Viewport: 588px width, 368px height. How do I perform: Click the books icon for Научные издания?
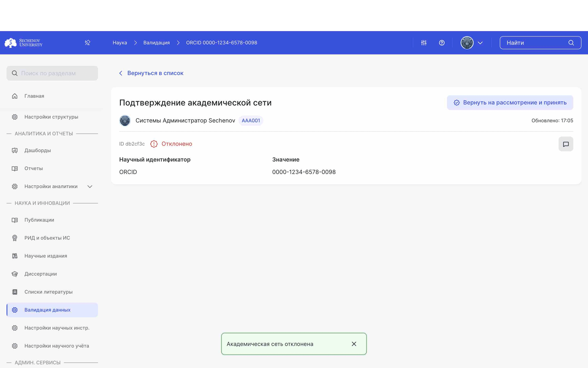[x=14, y=256]
